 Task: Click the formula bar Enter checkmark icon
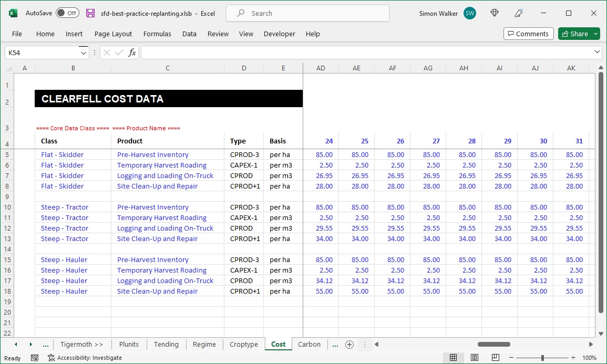pos(119,53)
